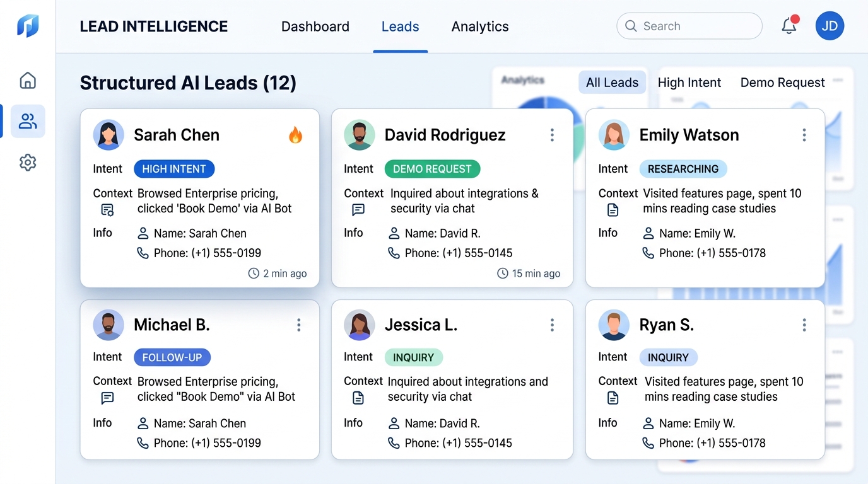The width and height of the screenshot is (868, 484).
Task: Click Emily Watson's avatar
Action: tap(614, 135)
